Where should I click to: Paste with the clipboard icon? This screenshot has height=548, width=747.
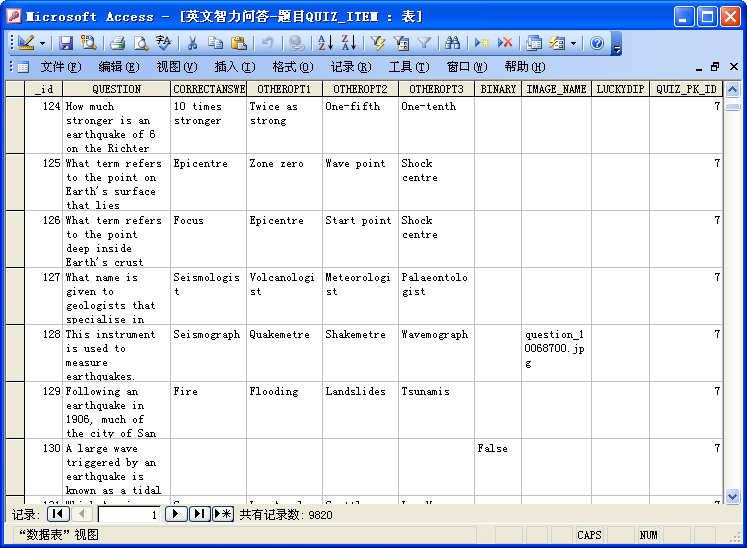pyautogui.click(x=239, y=43)
